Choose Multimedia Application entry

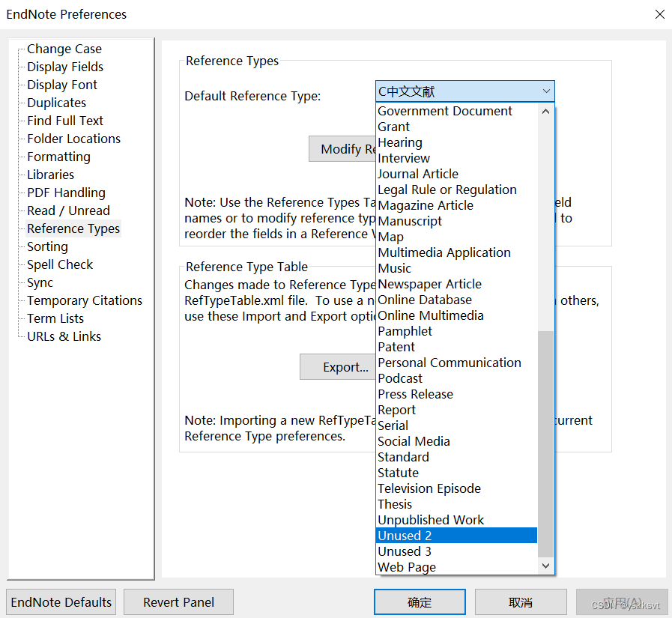click(x=456, y=253)
